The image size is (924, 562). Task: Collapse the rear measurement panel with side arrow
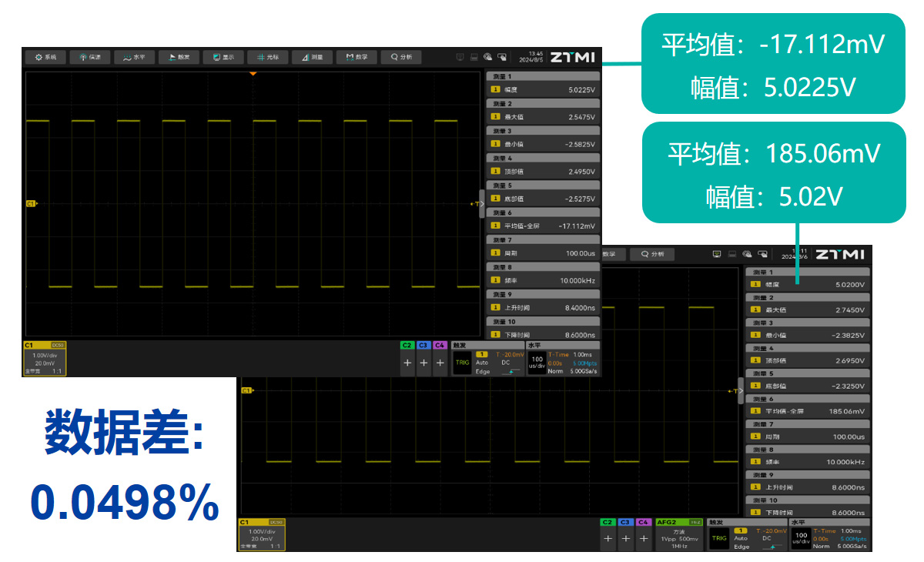741,391
